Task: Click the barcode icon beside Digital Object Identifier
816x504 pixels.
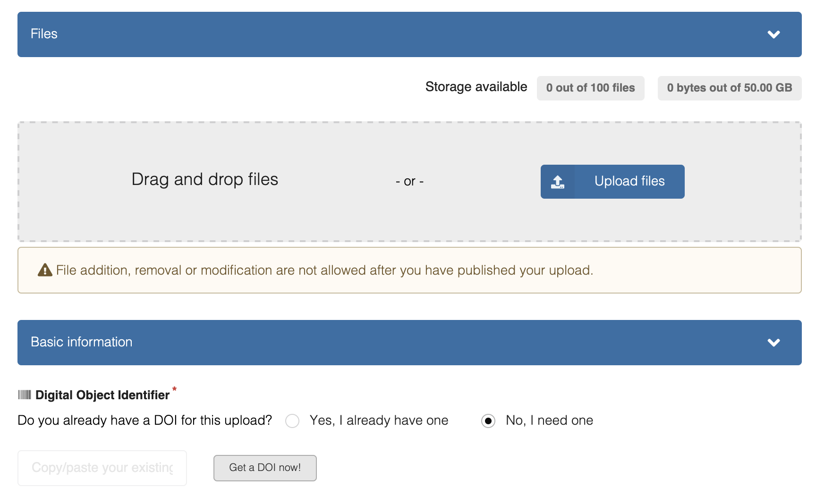Action: click(25, 395)
